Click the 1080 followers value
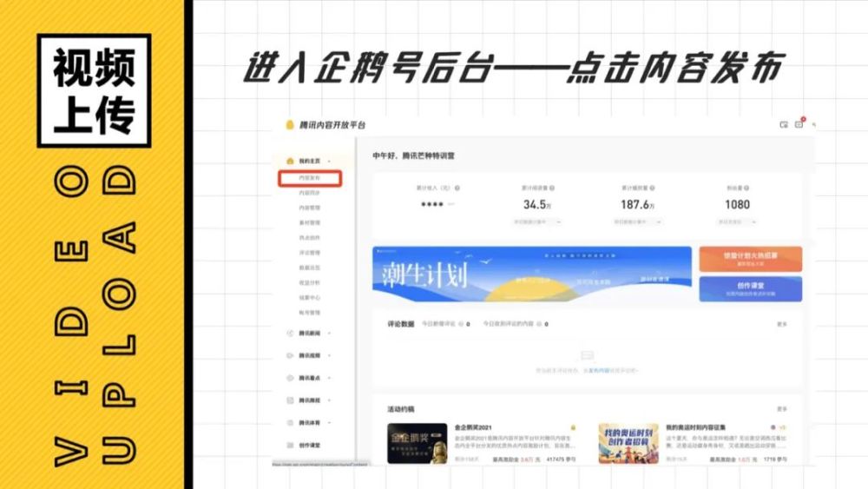The width and height of the screenshot is (868, 489). click(737, 204)
